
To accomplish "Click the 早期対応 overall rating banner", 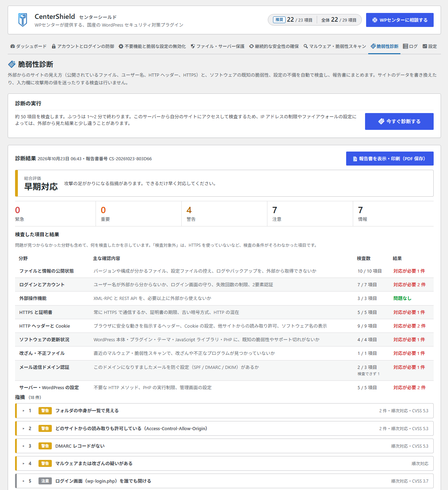I will (224, 183).
